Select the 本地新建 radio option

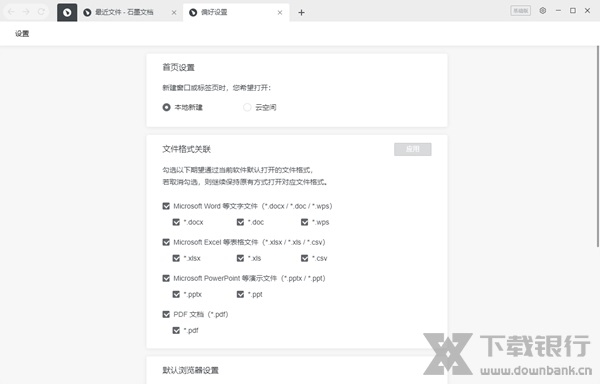(x=166, y=107)
